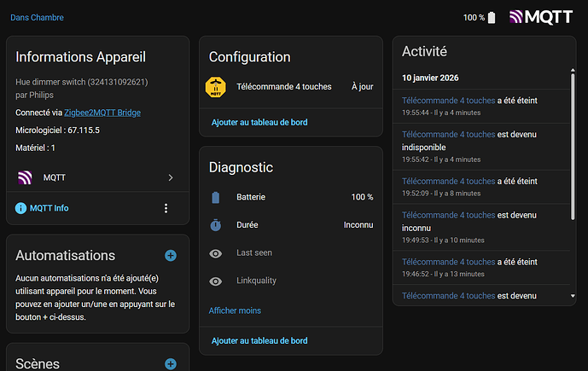
Task: Add a scene with the plus icon
Action: pyautogui.click(x=171, y=364)
